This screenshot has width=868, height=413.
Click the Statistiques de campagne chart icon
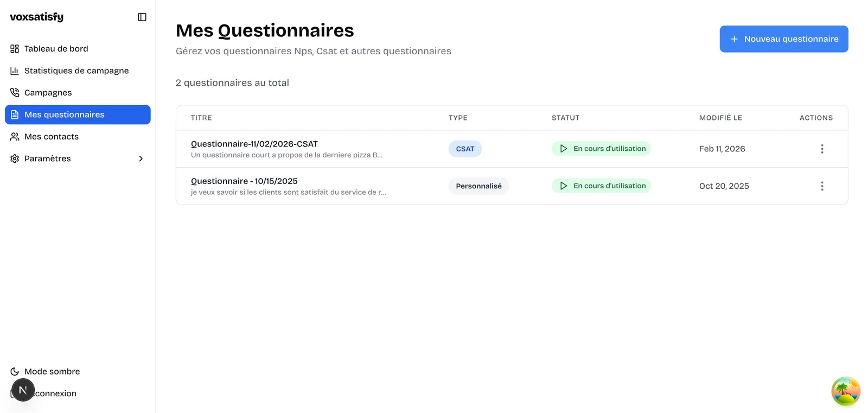(15, 71)
